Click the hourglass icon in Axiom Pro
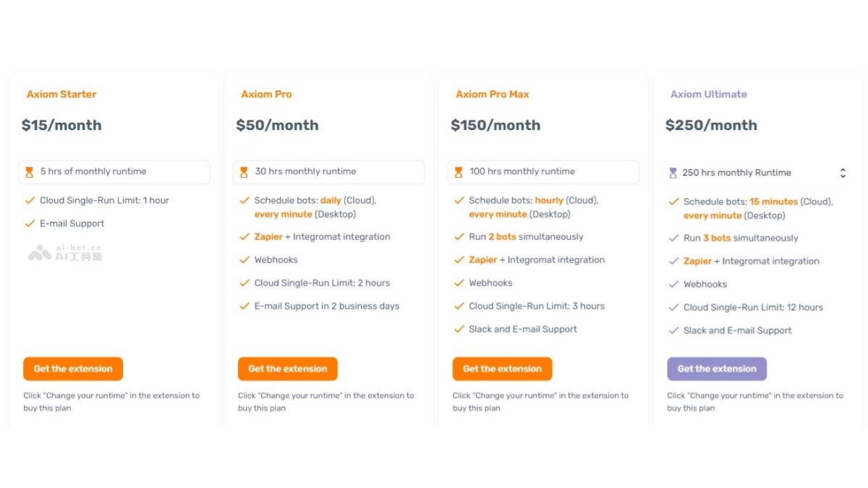Screen dimensions: 868x488 244,172
